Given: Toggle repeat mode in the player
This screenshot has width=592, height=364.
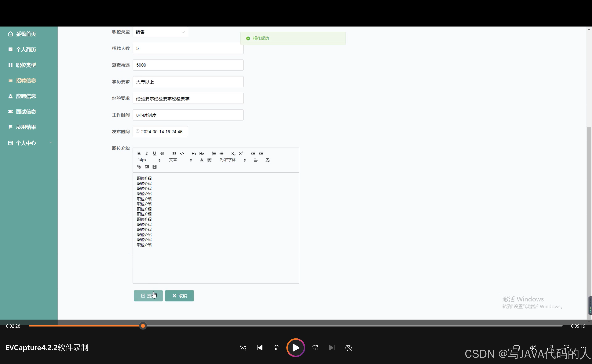Looking at the screenshot, I should point(348,348).
